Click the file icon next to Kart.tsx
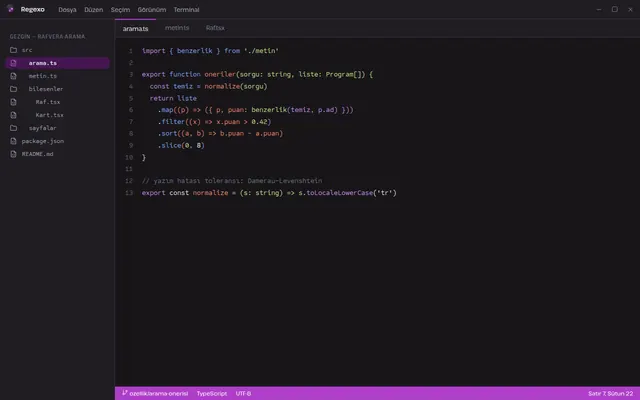This screenshot has height=400, width=640. (x=13, y=115)
